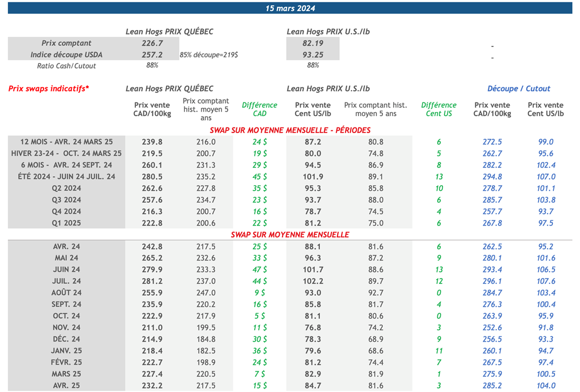The width and height of the screenshot is (580, 392).
Task: Click the 279.9 price for JUIN 24
Action: click(x=153, y=270)
